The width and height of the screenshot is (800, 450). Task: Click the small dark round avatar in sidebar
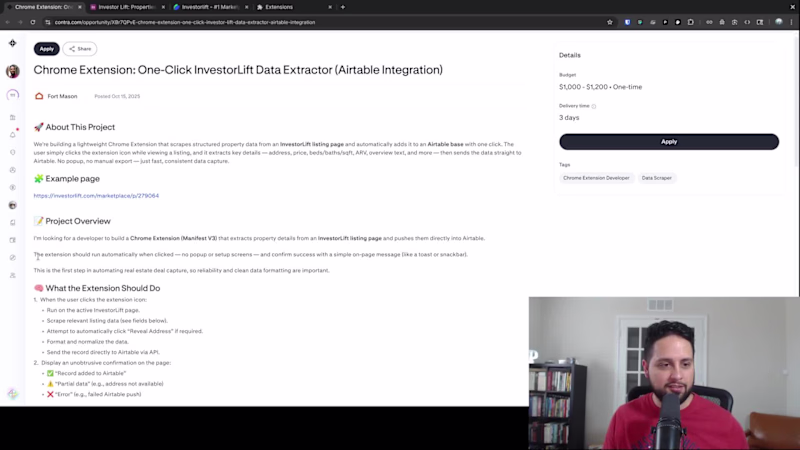13,205
